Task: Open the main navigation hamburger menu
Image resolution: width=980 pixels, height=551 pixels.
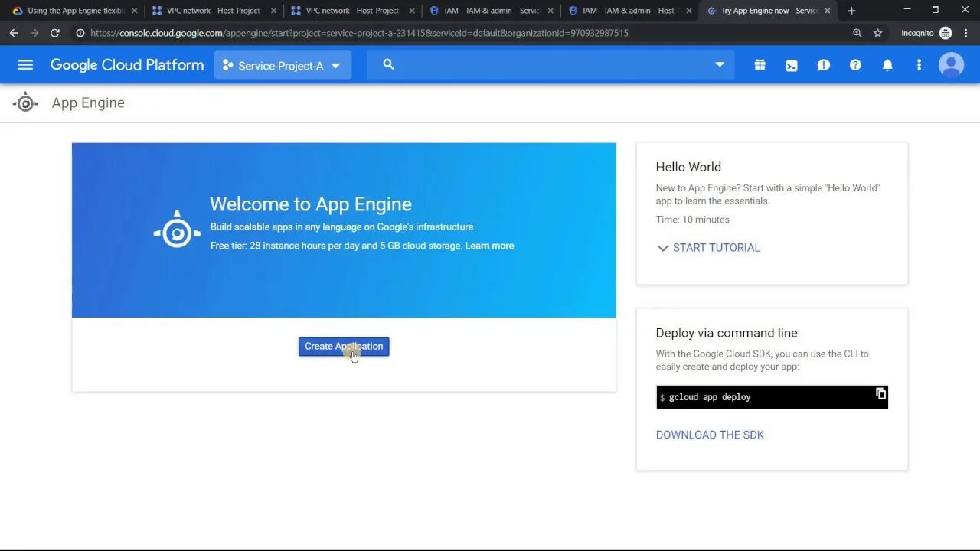Action: 25,65
